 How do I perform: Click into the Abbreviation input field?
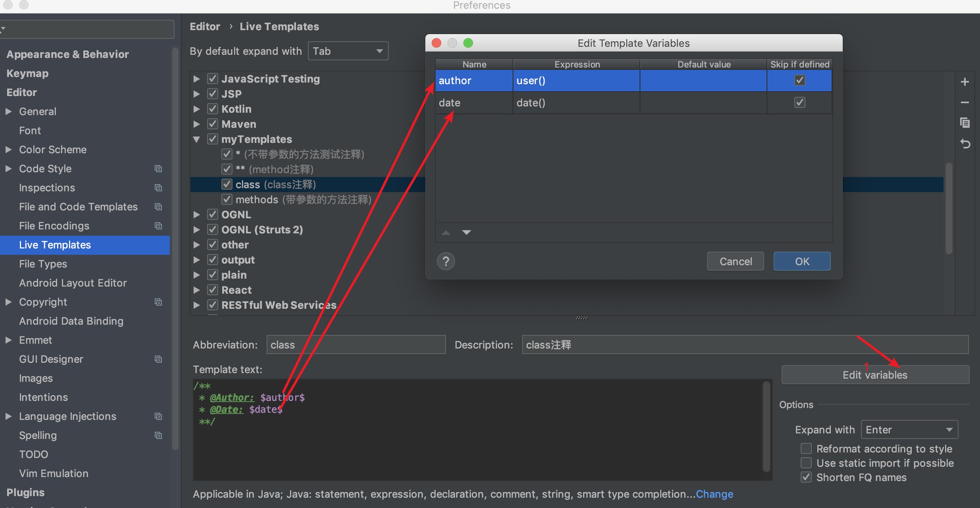[355, 345]
